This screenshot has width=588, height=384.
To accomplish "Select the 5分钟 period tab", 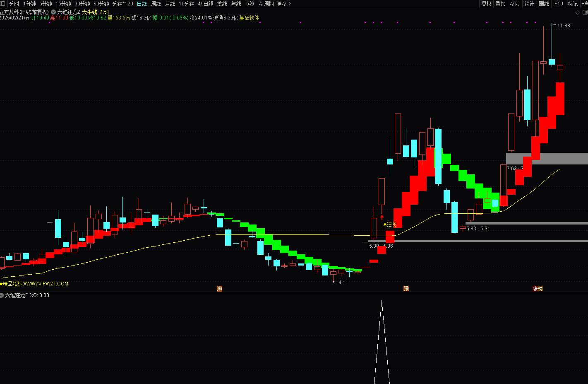I will pyautogui.click(x=46, y=4).
